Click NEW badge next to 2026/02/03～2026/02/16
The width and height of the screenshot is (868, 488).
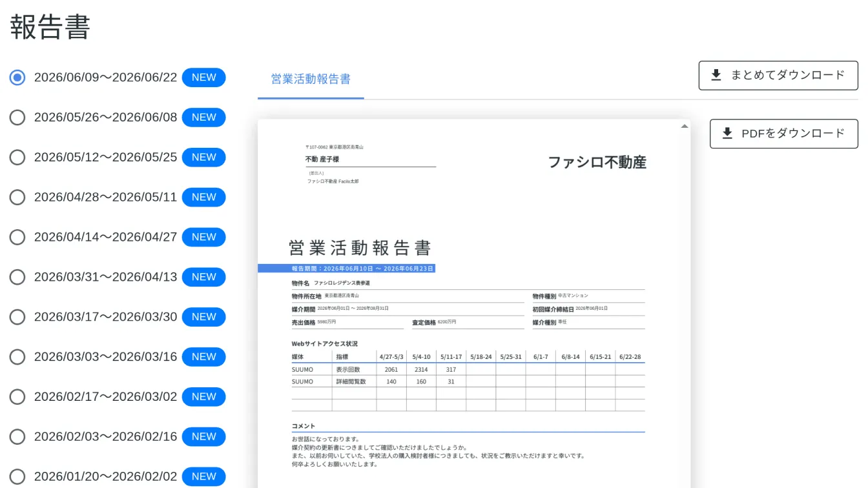click(x=203, y=436)
